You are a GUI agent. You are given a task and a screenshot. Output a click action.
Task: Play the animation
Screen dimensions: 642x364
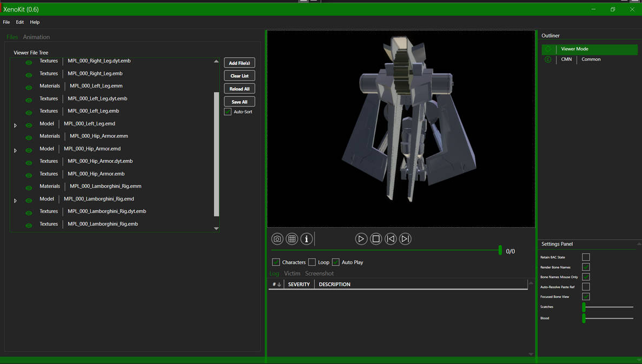361,239
